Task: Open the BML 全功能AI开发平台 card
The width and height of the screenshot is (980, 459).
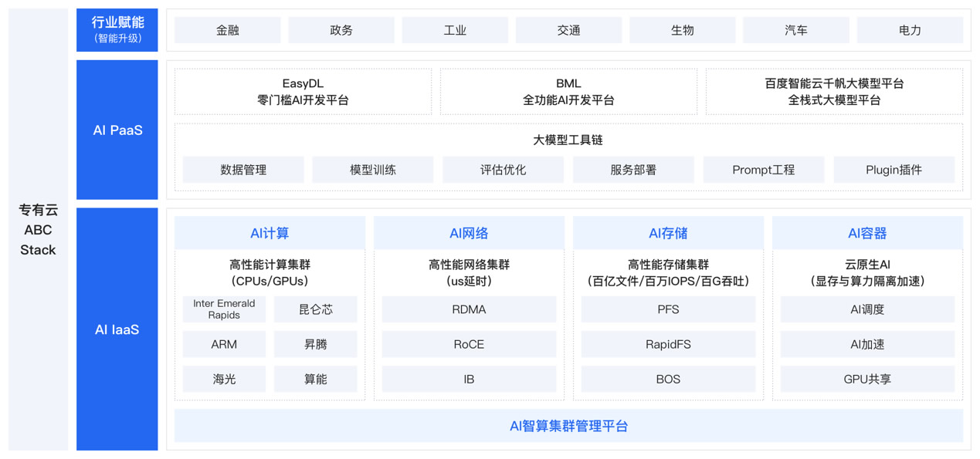Action: pos(568,92)
